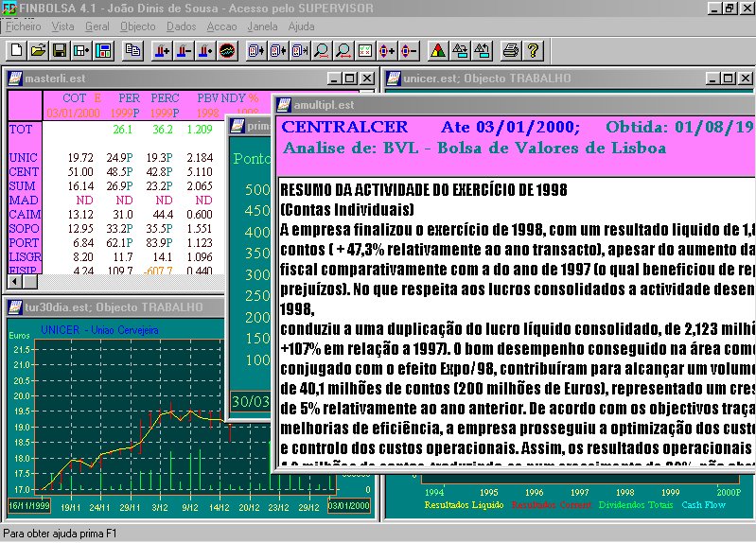Click the 'Para obter ajuda prima F1' status text

(60, 534)
